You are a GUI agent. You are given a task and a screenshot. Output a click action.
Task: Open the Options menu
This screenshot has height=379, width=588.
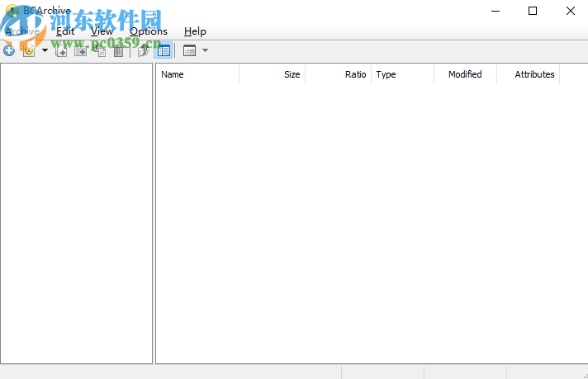pyautogui.click(x=149, y=31)
